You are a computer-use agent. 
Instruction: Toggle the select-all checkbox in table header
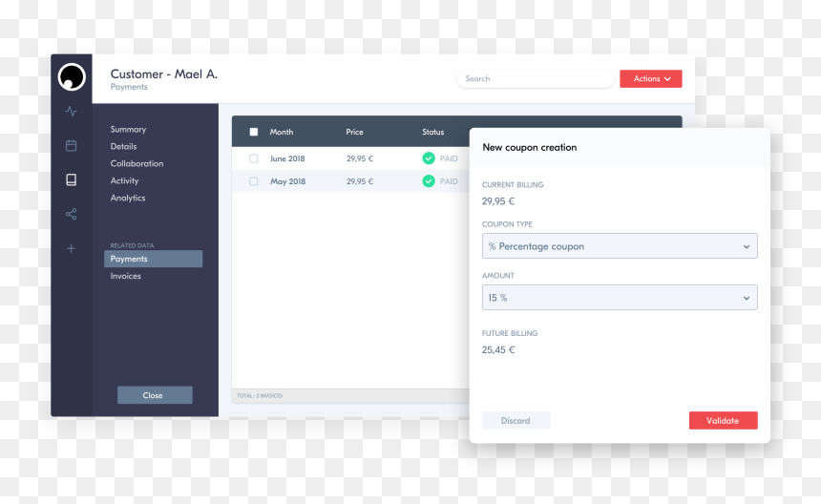coord(253,132)
